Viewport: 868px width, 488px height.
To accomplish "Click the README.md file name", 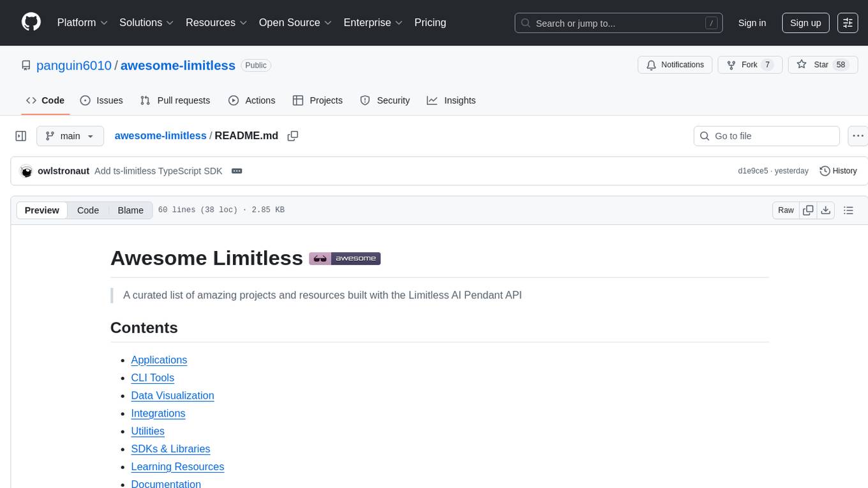I will pyautogui.click(x=246, y=135).
